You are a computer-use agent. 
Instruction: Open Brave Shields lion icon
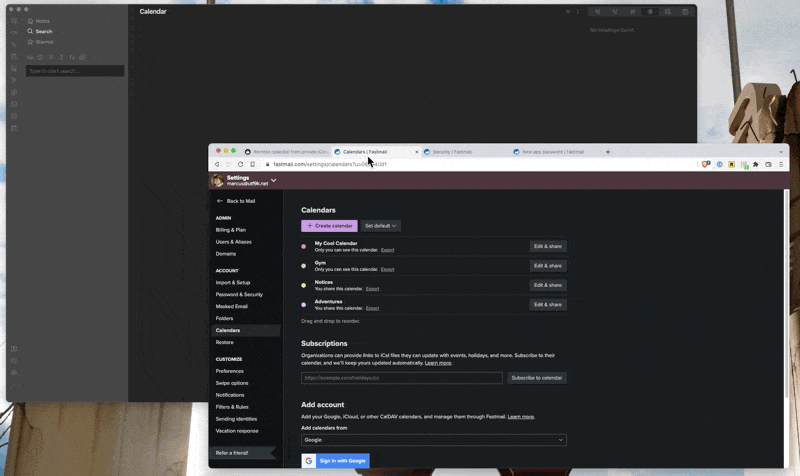click(706, 164)
